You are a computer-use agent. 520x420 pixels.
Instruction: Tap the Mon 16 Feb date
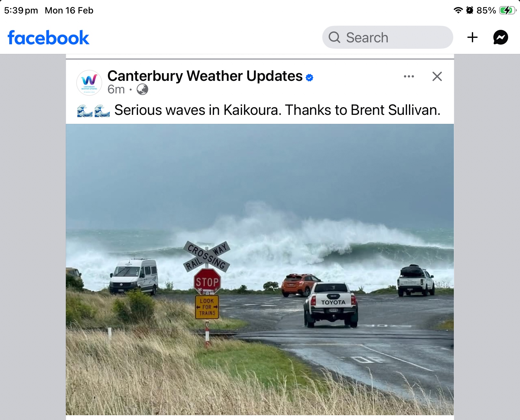tap(69, 11)
